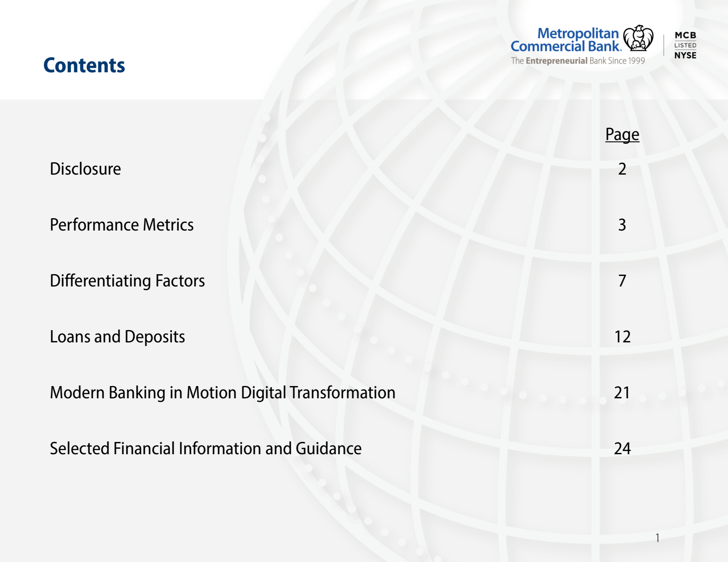The width and height of the screenshot is (728, 562).
Task: Click page number 2 beside Disclosure
Action: [x=622, y=169]
